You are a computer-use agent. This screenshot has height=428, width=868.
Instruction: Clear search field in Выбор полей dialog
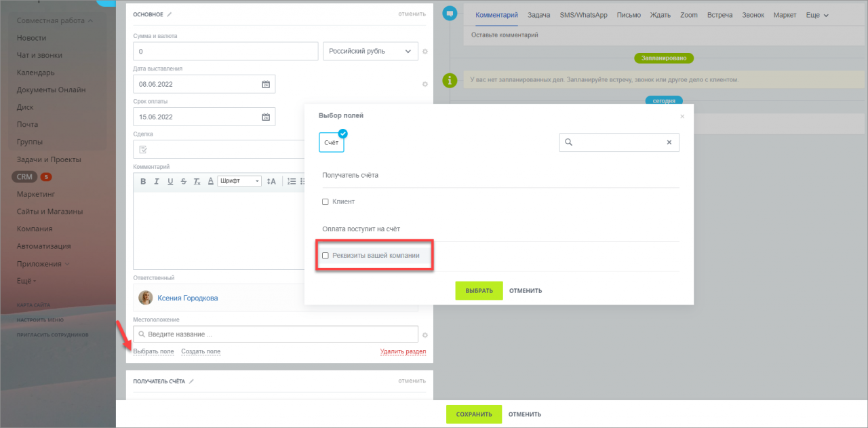point(669,142)
